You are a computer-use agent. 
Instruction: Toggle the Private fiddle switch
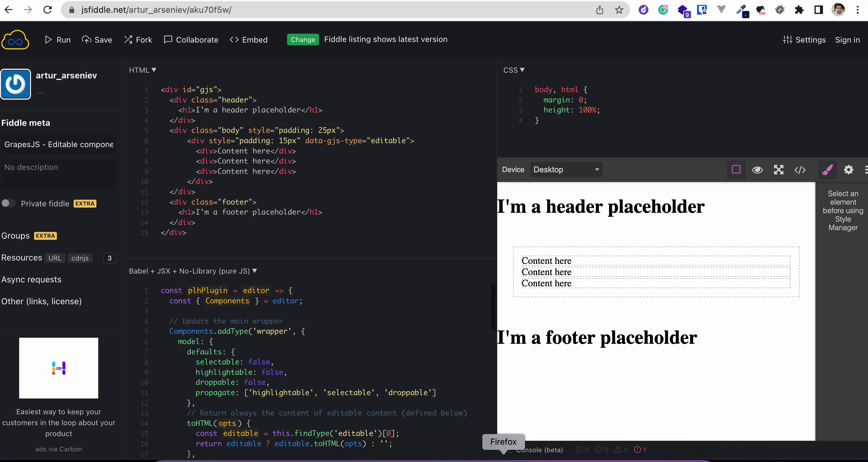[x=9, y=203]
